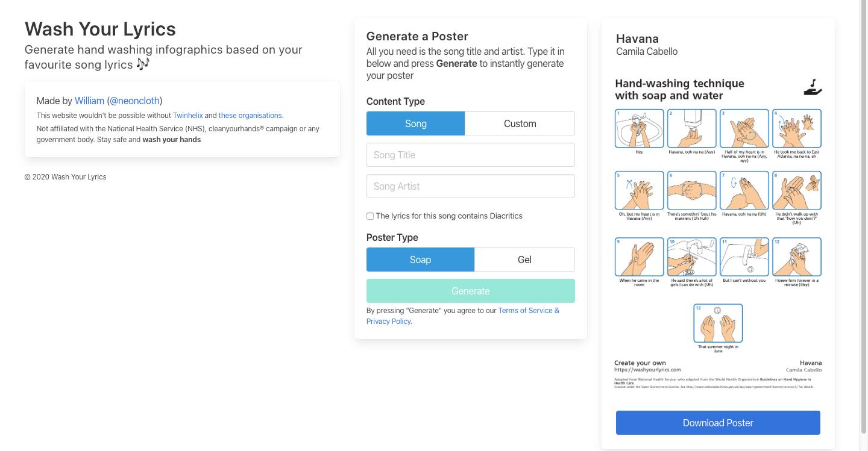This screenshot has height=451, width=868.
Task: Click the page's vertical scrollbar
Action: (863, 217)
